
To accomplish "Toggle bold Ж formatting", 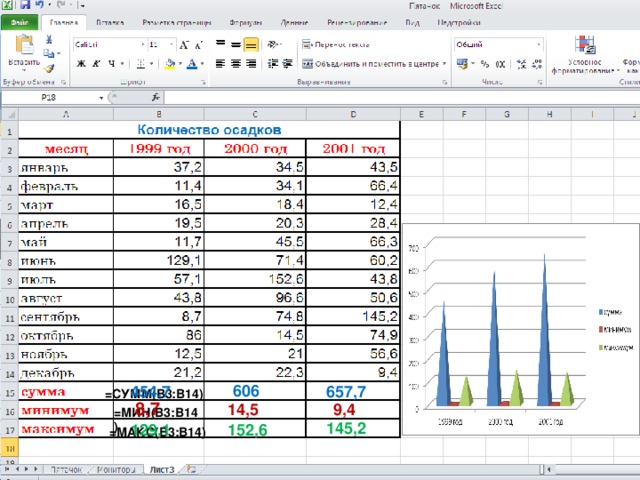I will click(81, 64).
